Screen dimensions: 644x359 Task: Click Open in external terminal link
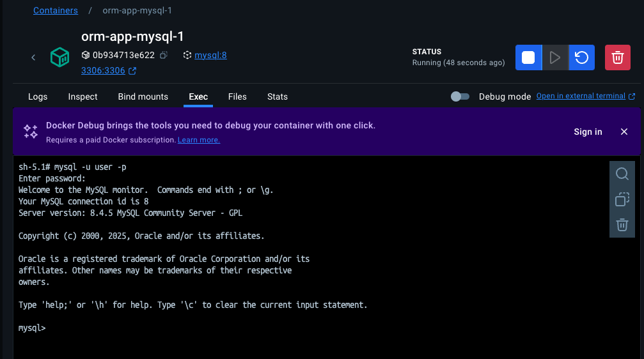click(581, 96)
